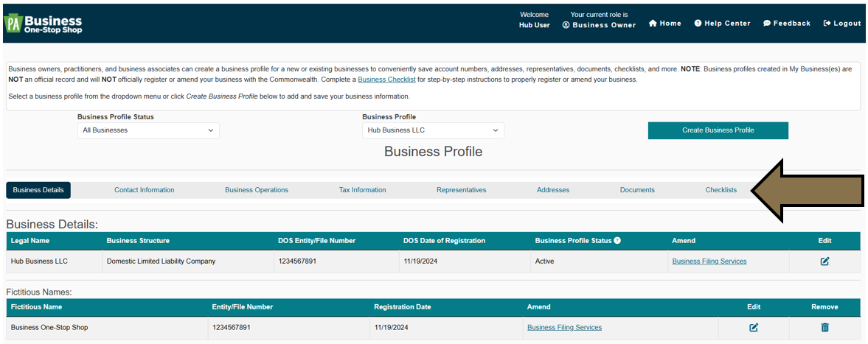Edit the Hub Business LLC details row

pyautogui.click(x=824, y=261)
